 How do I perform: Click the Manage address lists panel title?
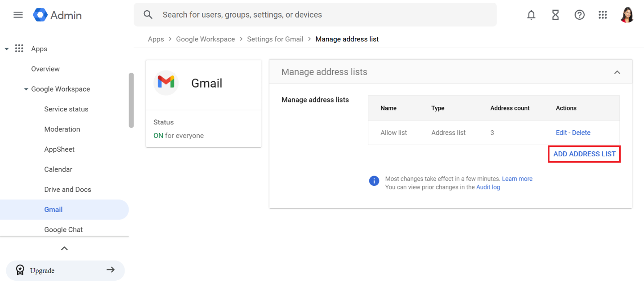tap(324, 72)
